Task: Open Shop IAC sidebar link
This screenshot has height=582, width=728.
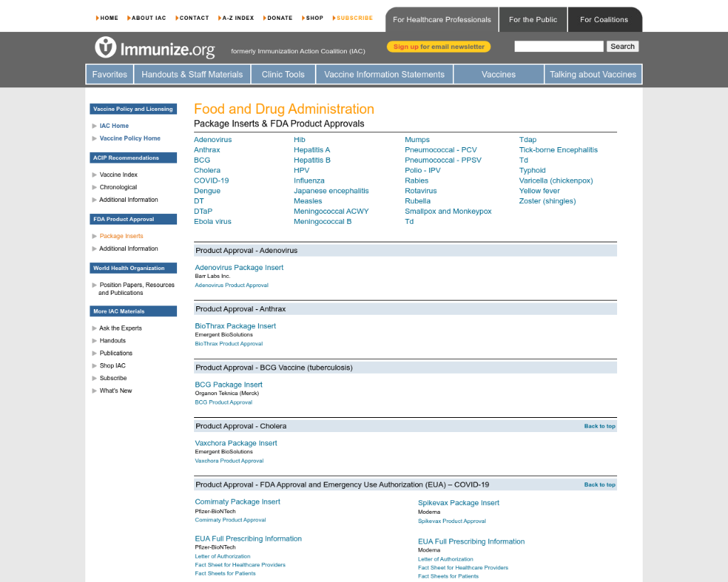Action: tap(112, 366)
